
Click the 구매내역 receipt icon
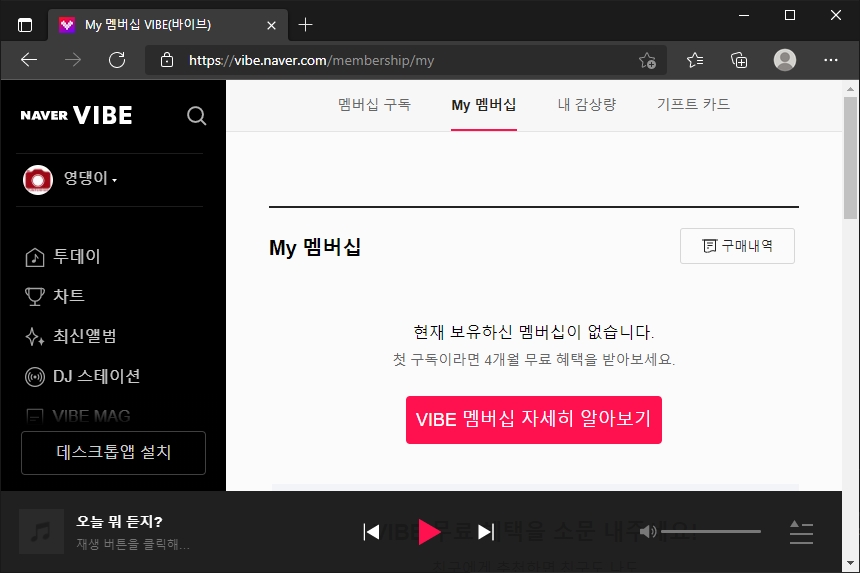[x=709, y=246]
